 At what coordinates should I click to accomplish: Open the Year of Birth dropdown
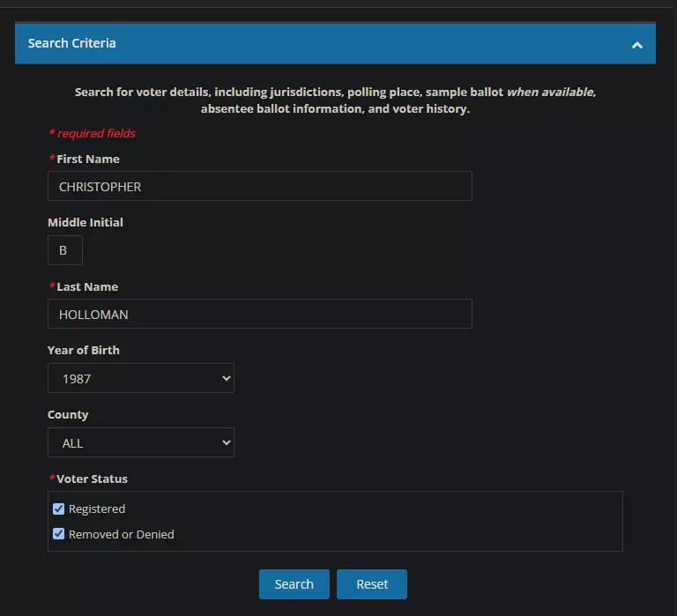(141, 378)
